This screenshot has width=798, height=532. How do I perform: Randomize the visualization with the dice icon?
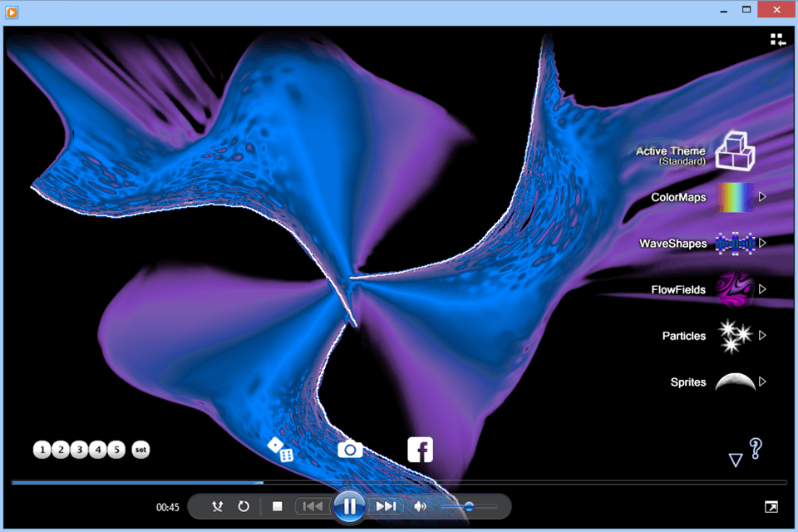coord(283,451)
